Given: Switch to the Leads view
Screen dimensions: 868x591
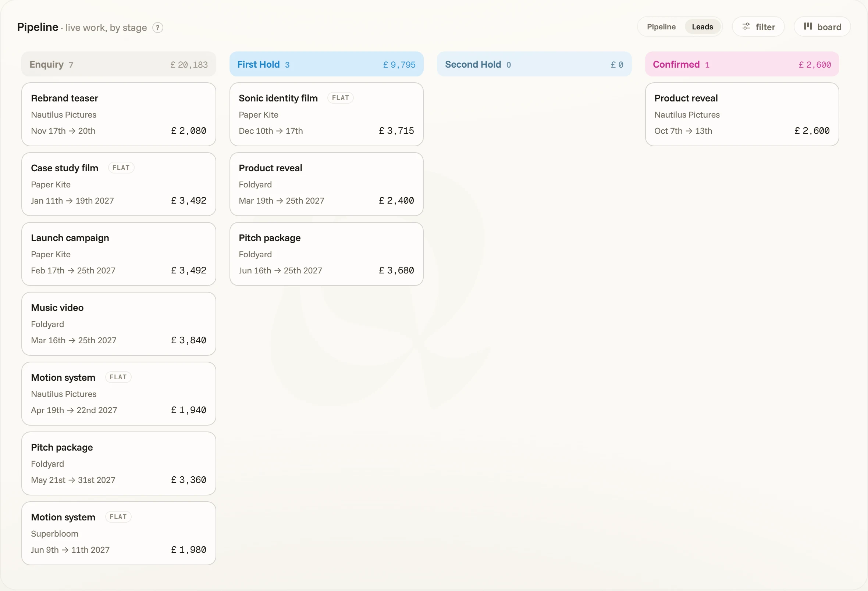Looking at the screenshot, I should point(702,27).
